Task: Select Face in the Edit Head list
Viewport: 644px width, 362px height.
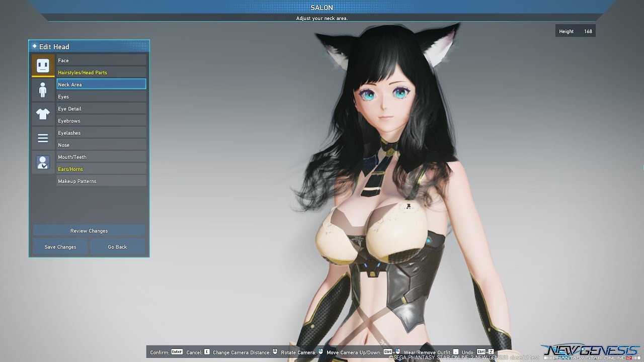Action: pyautogui.click(x=101, y=60)
